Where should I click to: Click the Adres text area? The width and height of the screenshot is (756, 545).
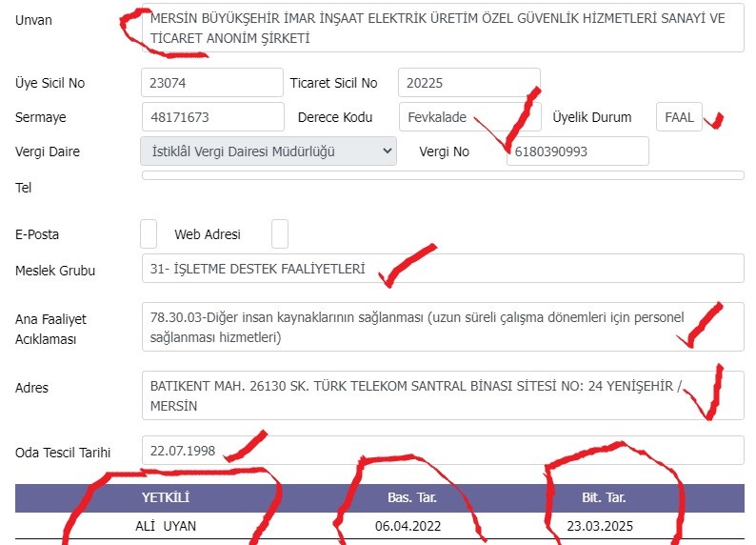coord(443,395)
